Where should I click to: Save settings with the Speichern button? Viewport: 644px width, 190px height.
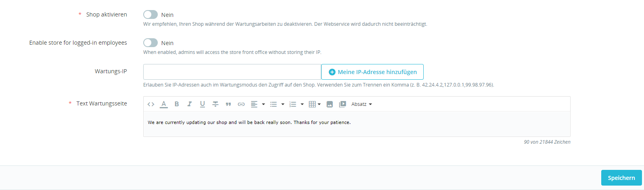click(x=621, y=178)
